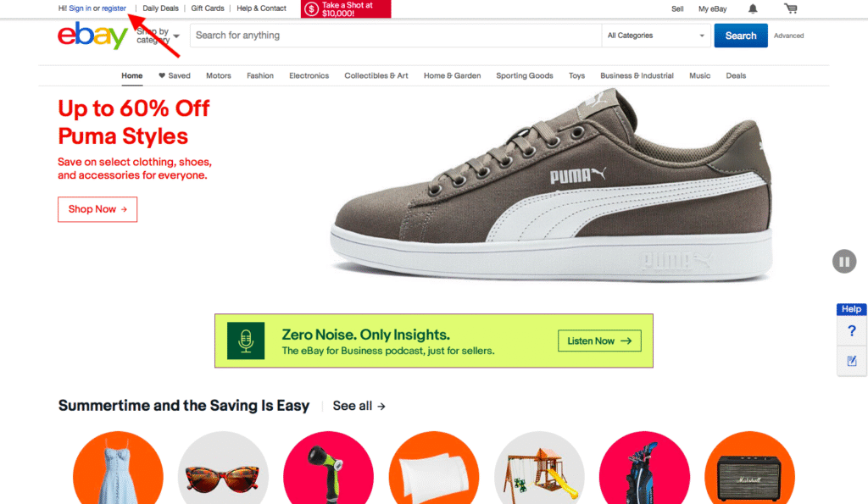Open the Sporting Goods menu tab
This screenshot has width=868, height=504.
point(524,75)
